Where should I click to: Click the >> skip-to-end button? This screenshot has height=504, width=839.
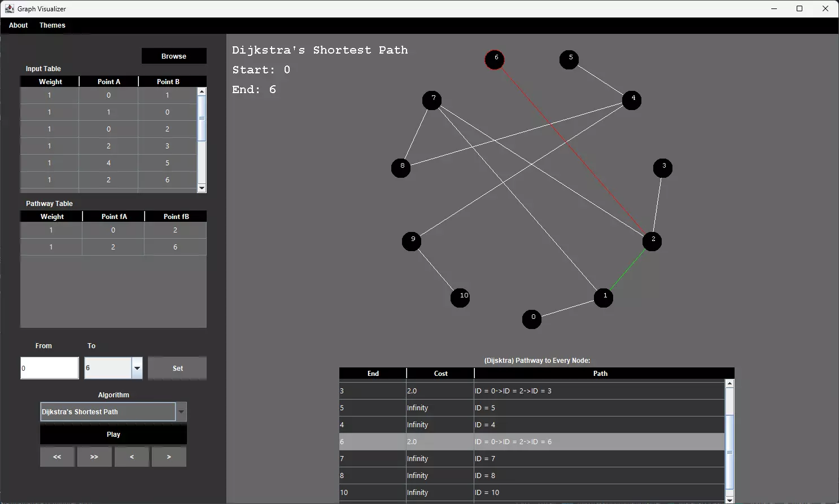pyautogui.click(x=94, y=457)
